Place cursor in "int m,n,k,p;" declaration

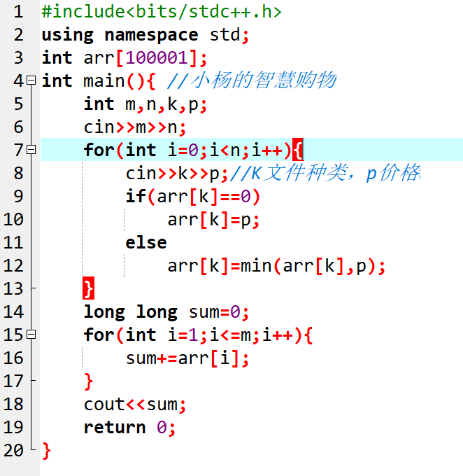coord(145,104)
